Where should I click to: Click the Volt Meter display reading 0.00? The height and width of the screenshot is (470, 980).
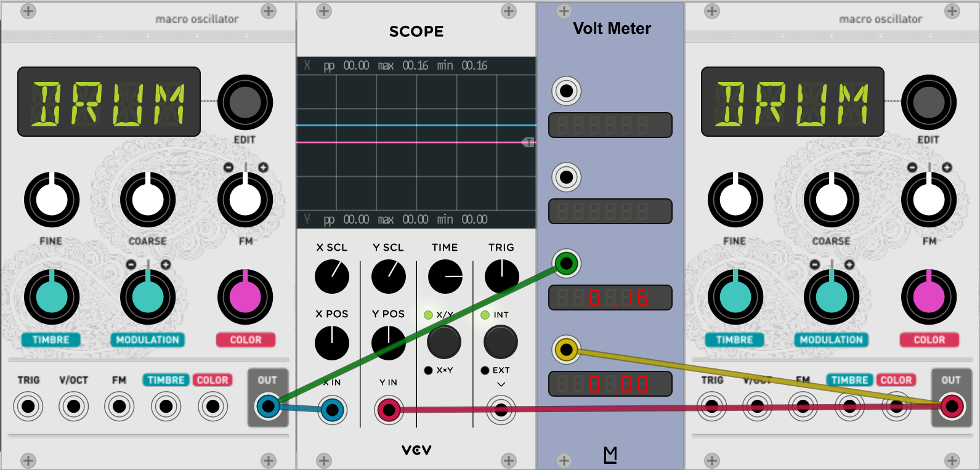click(610, 384)
